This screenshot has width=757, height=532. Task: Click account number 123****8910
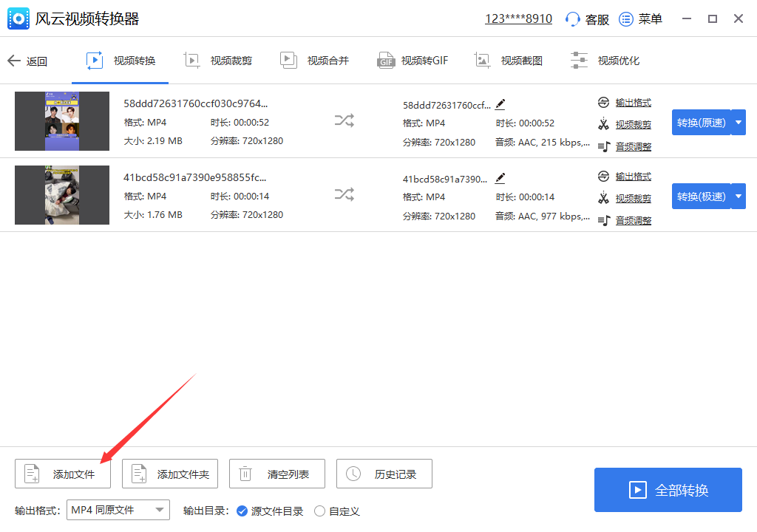518,18
